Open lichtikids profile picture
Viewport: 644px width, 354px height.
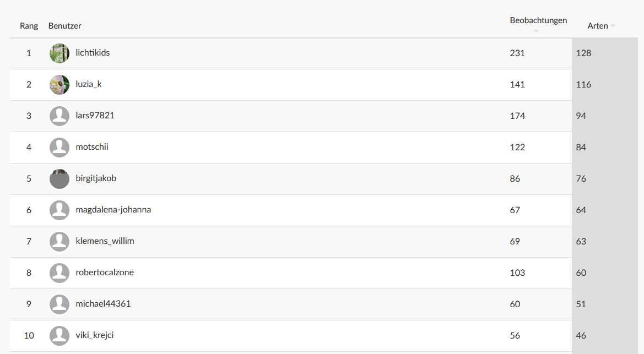coord(59,53)
